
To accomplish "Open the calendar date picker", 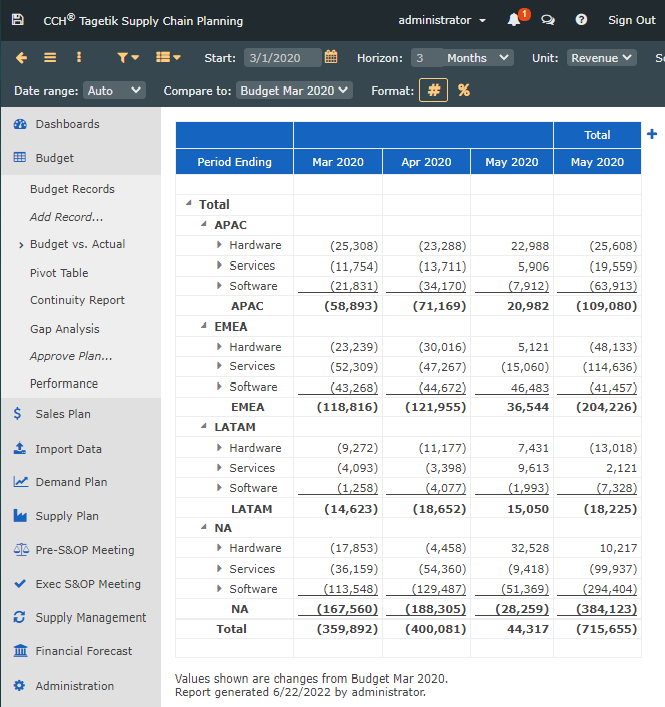I will point(331,57).
